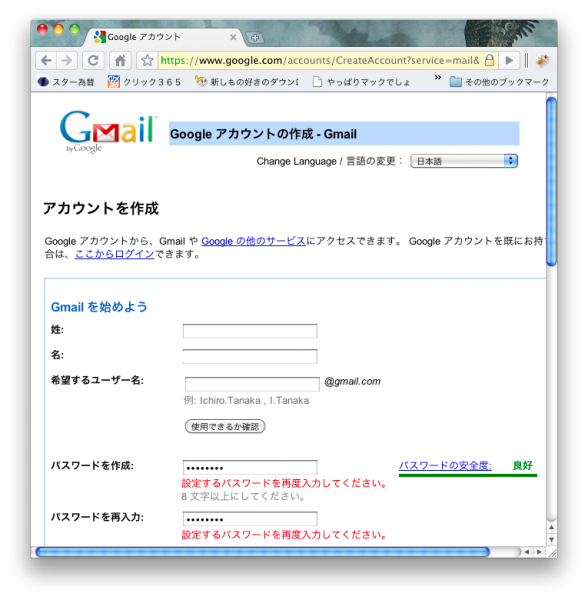Click the scroll up arrow

pos(551,528)
